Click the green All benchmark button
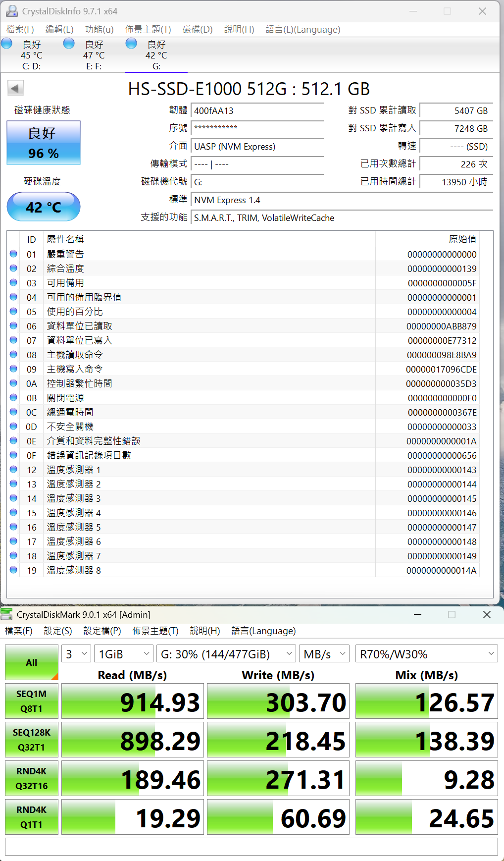Screen dimensions: 504x861 (32, 662)
